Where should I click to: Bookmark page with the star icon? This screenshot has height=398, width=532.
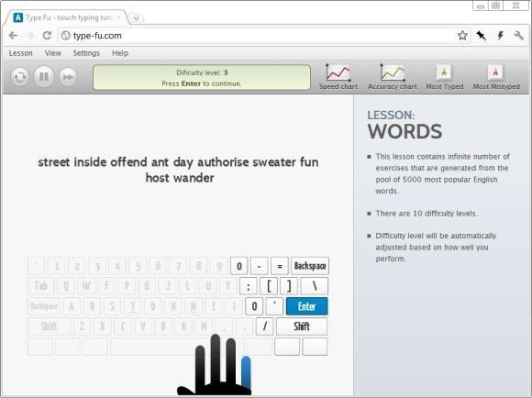pyautogui.click(x=462, y=35)
